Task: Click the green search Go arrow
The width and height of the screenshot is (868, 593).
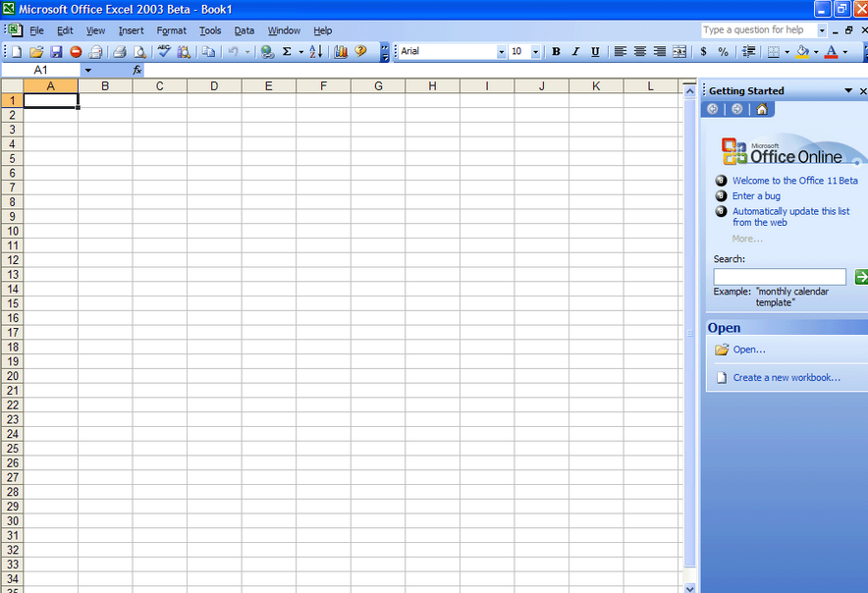Action: [x=861, y=276]
